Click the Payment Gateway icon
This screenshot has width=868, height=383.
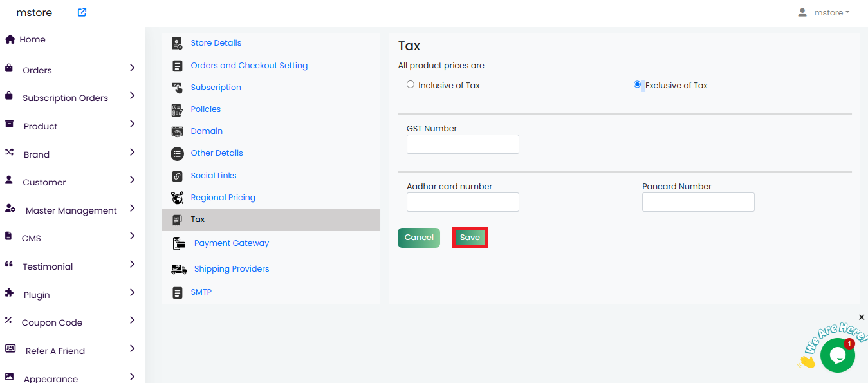(179, 243)
